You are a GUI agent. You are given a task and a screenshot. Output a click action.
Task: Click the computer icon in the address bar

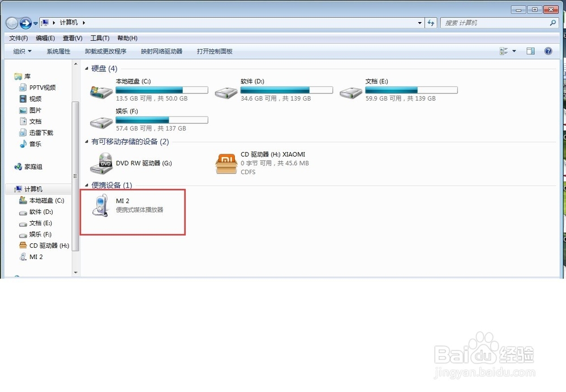[x=45, y=23]
